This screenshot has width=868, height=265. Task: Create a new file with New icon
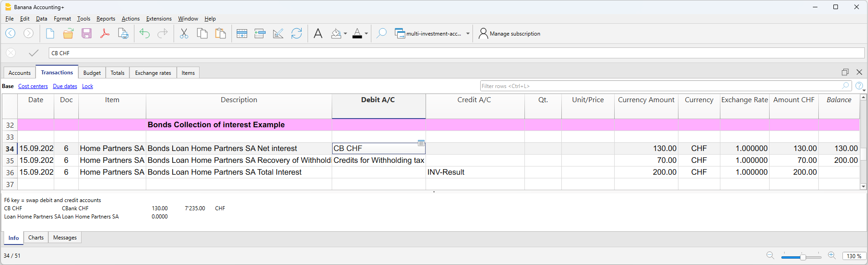pyautogui.click(x=50, y=33)
